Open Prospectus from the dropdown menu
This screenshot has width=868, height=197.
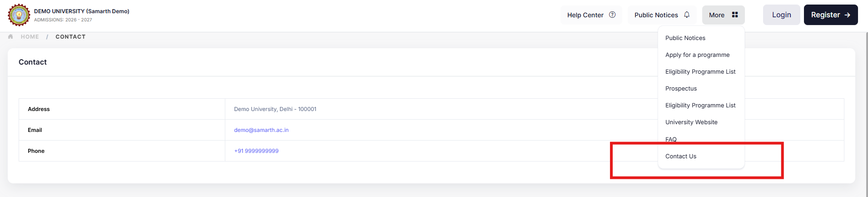tap(681, 89)
